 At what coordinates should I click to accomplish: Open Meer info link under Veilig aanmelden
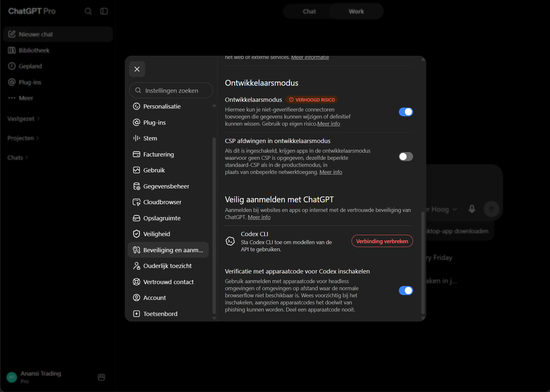(x=259, y=217)
